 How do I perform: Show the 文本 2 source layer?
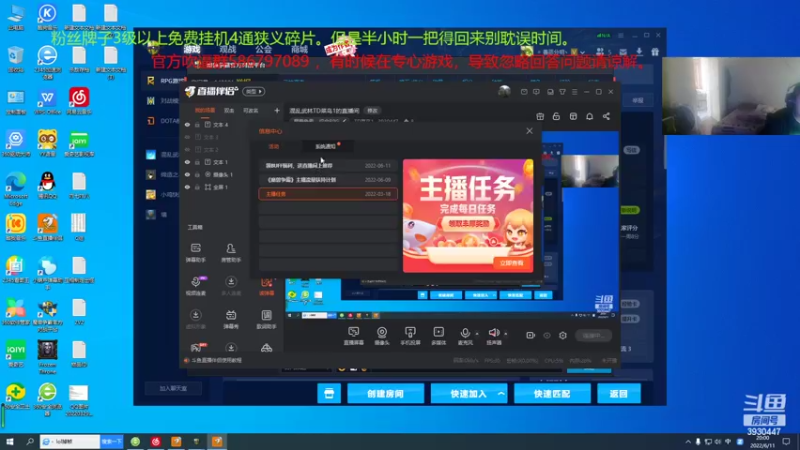pos(187,149)
